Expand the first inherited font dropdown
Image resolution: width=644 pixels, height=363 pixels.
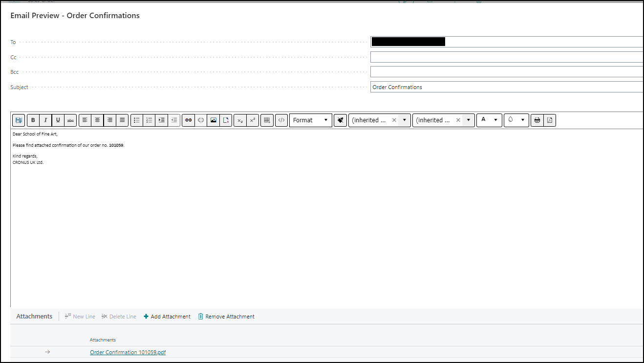click(x=404, y=120)
